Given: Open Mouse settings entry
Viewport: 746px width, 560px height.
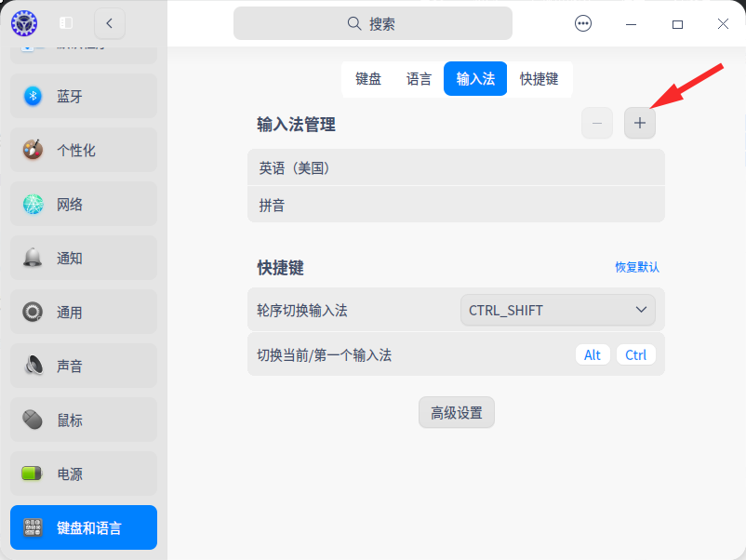Looking at the screenshot, I should 84,420.
